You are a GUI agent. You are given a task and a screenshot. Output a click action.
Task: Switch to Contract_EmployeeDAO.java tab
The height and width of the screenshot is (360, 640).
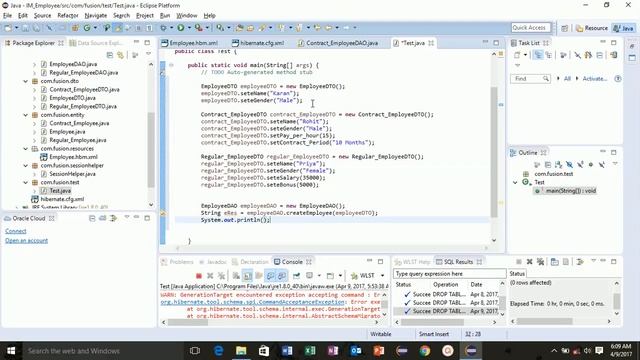(338, 43)
